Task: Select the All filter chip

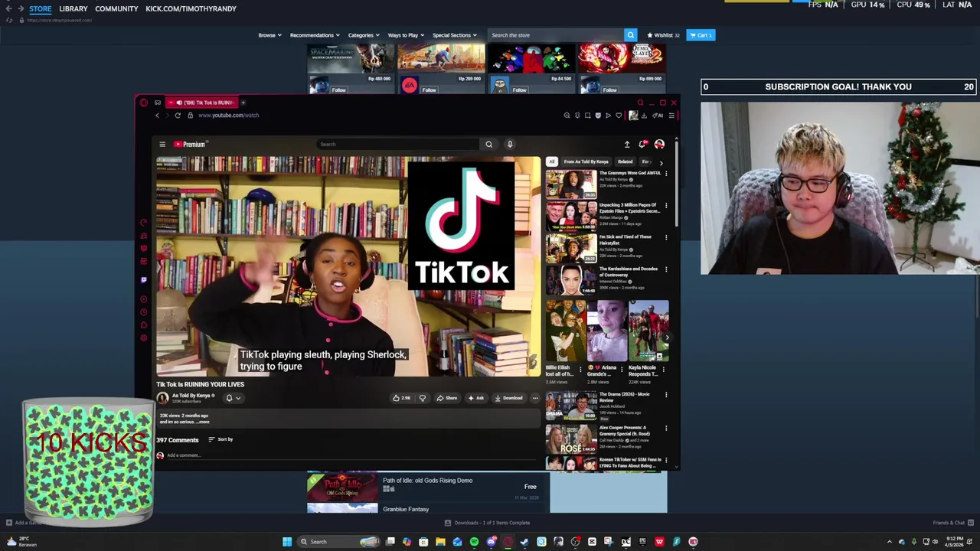Action: (551, 162)
